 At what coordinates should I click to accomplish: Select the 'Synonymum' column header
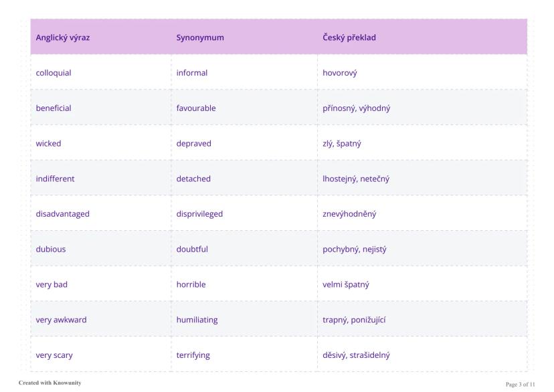(200, 37)
